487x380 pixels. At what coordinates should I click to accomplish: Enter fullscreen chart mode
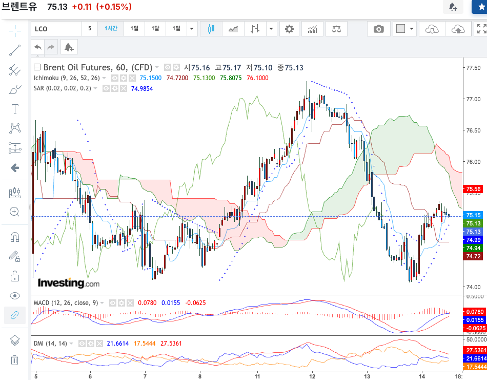481,29
